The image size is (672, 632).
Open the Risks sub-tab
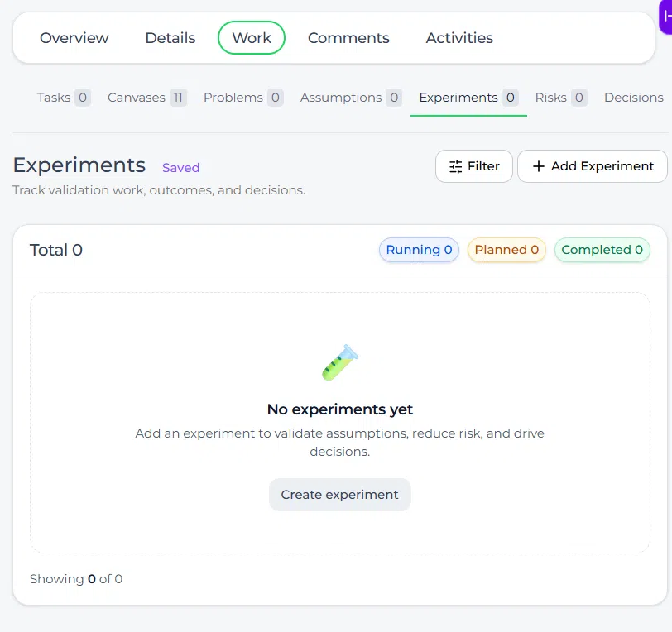tap(561, 98)
